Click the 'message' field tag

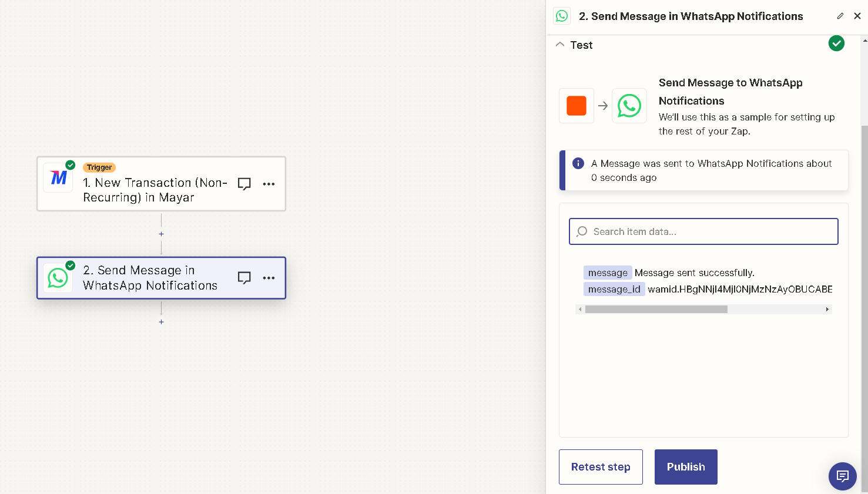pyautogui.click(x=608, y=273)
